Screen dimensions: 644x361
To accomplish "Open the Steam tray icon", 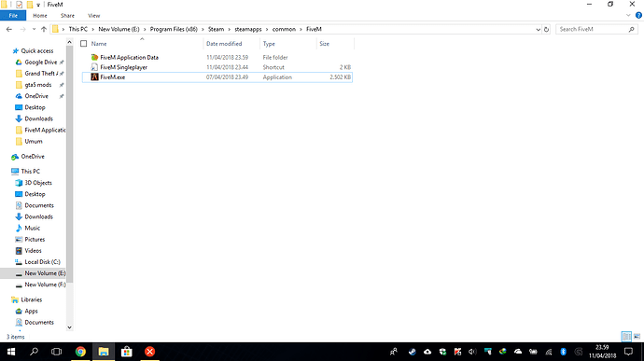I will (x=413, y=352).
